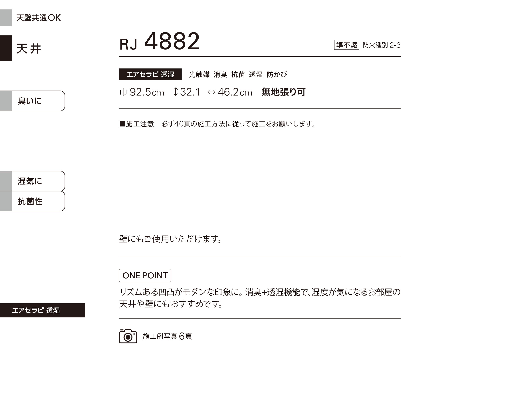526x420 pixels.
Task: Click the black block beside 天井
Action: (x=6, y=48)
